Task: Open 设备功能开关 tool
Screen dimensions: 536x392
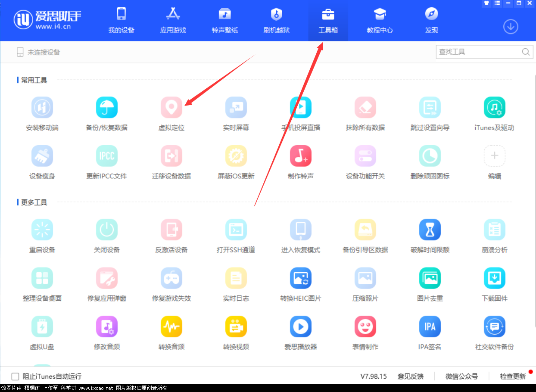Action: coord(365,156)
